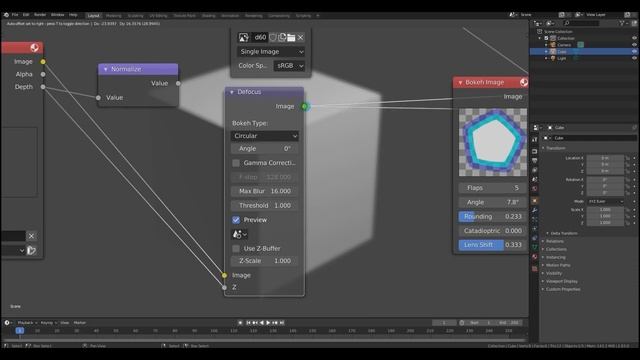Toggle visibility eye for Collection
The width and height of the screenshot is (640, 360).
tap(634, 38)
